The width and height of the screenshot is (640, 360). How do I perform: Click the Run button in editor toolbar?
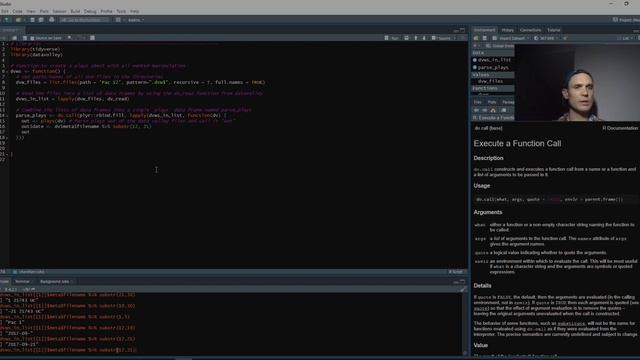pyautogui.click(x=392, y=38)
